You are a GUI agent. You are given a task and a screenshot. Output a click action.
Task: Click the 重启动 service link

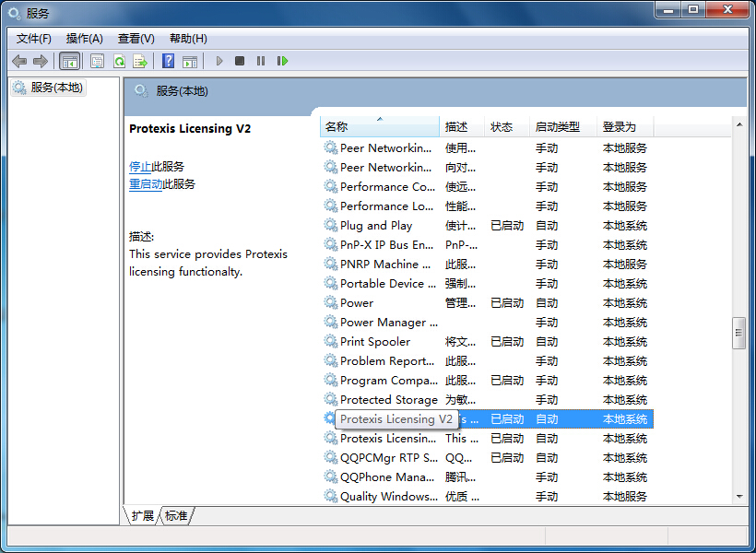[146, 184]
